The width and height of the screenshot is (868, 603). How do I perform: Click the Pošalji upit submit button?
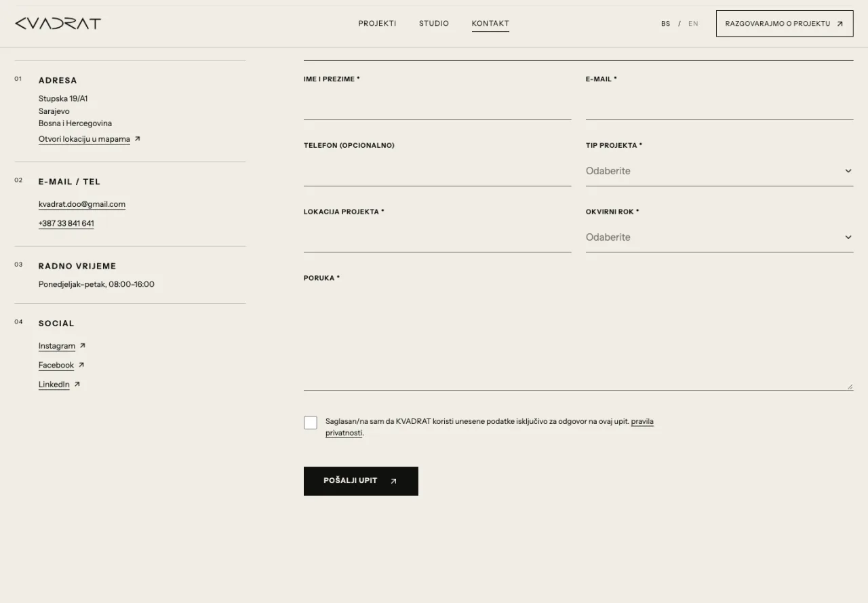[361, 481]
